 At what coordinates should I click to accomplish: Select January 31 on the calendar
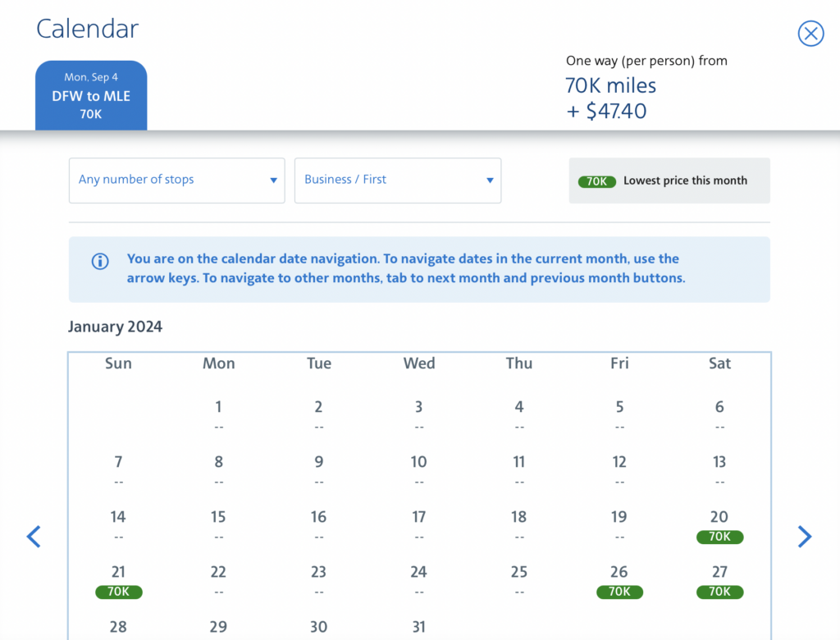point(418,626)
